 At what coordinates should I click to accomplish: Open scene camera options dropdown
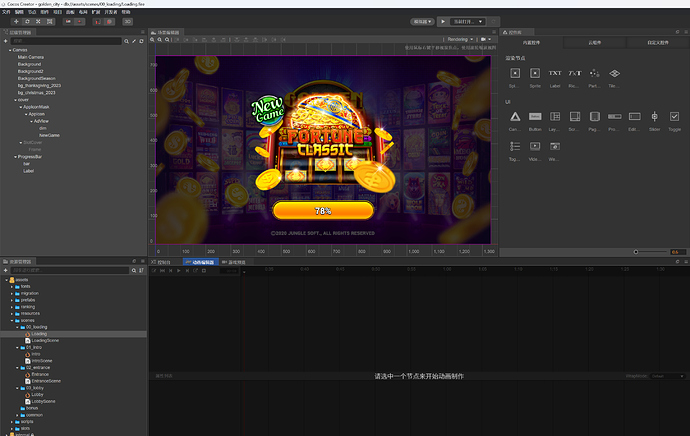[x=486, y=40]
